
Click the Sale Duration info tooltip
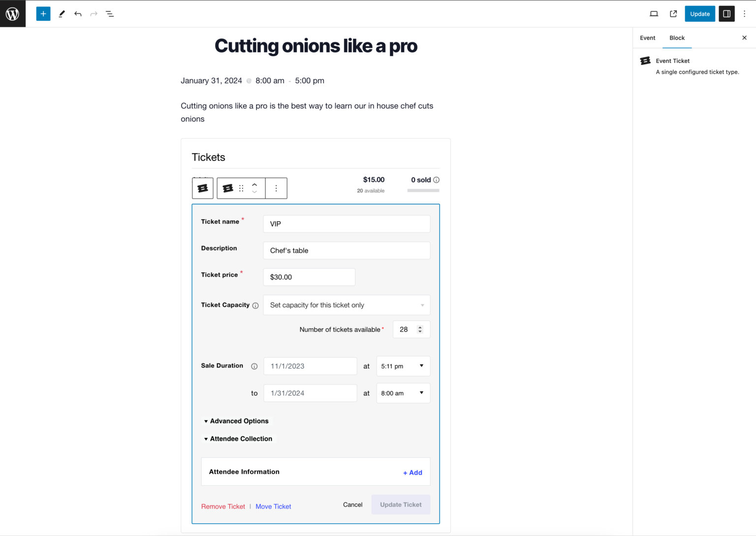(254, 366)
